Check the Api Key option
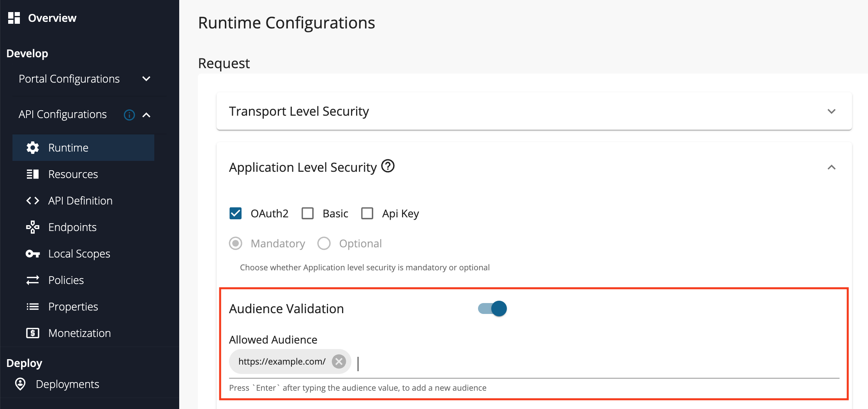Screen dimensions: 868x409 367,213
